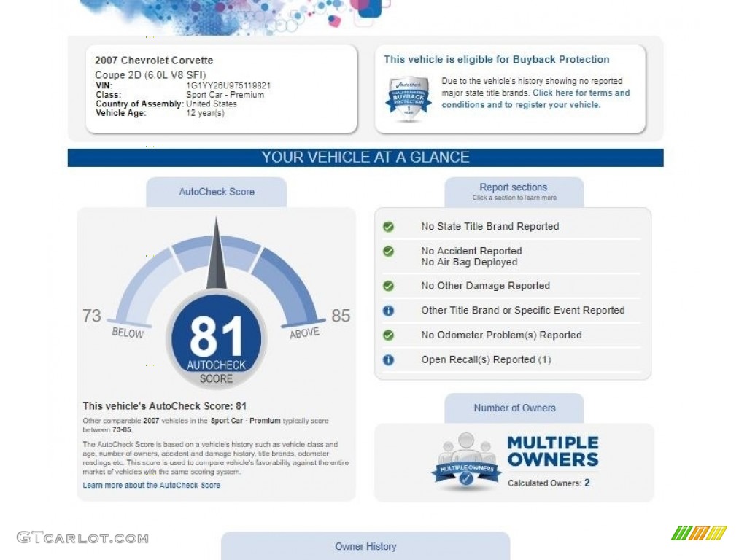
Task: Click No Air Bag Deployed text
Action: (469, 262)
